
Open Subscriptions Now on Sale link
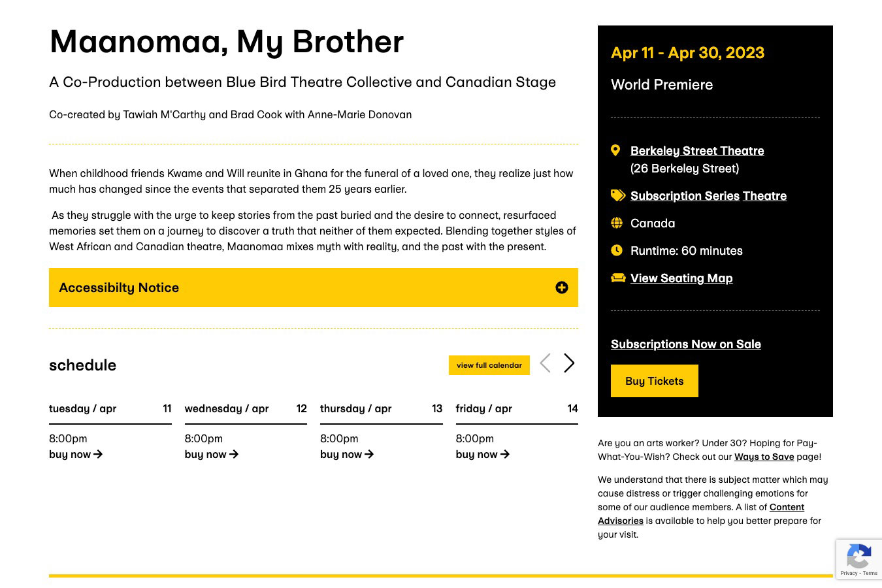coord(686,344)
